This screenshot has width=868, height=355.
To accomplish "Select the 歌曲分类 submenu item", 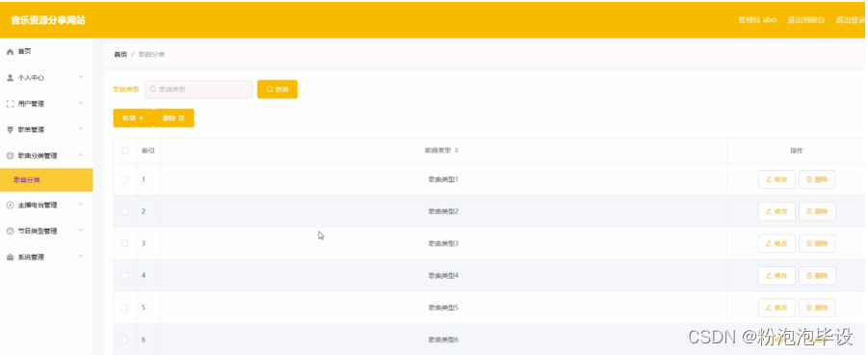I will [46, 179].
